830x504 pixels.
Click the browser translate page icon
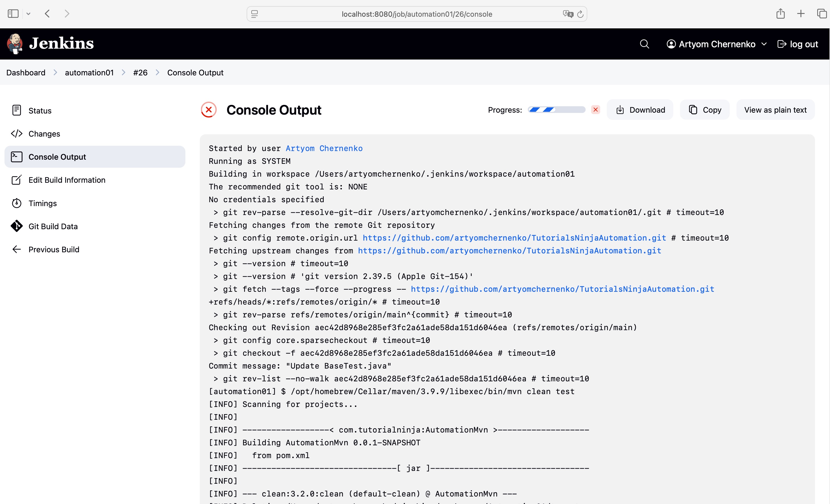coord(568,14)
